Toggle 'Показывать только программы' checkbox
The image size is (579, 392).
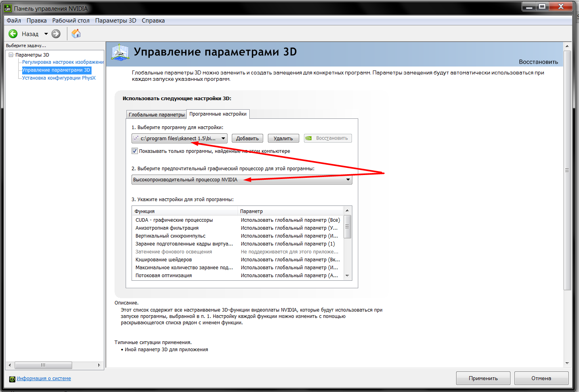135,151
